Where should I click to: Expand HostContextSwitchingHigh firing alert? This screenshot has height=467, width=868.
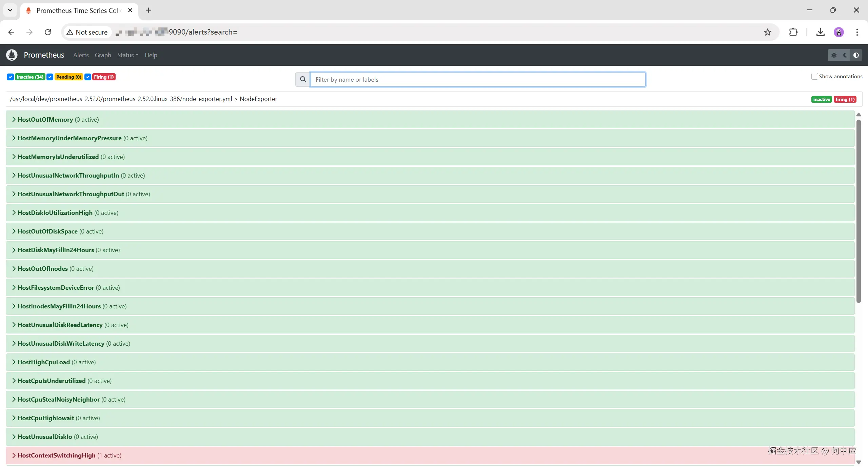(56, 455)
